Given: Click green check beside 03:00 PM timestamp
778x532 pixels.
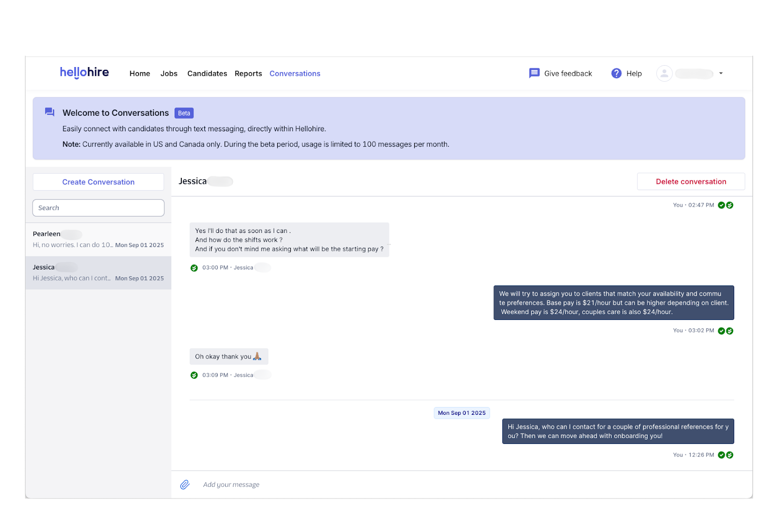Looking at the screenshot, I should pos(194,268).
